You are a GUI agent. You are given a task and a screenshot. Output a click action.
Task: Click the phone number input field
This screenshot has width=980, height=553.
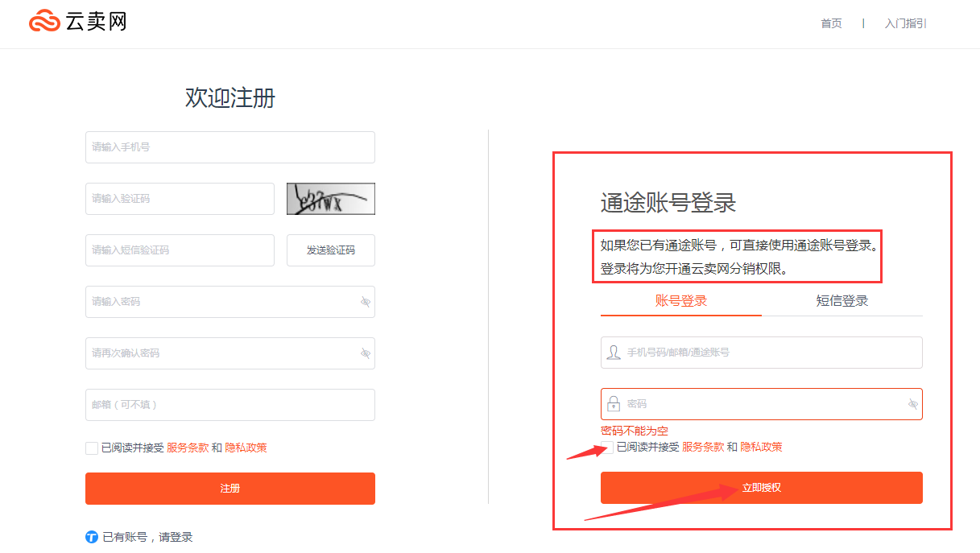point(229,147)
